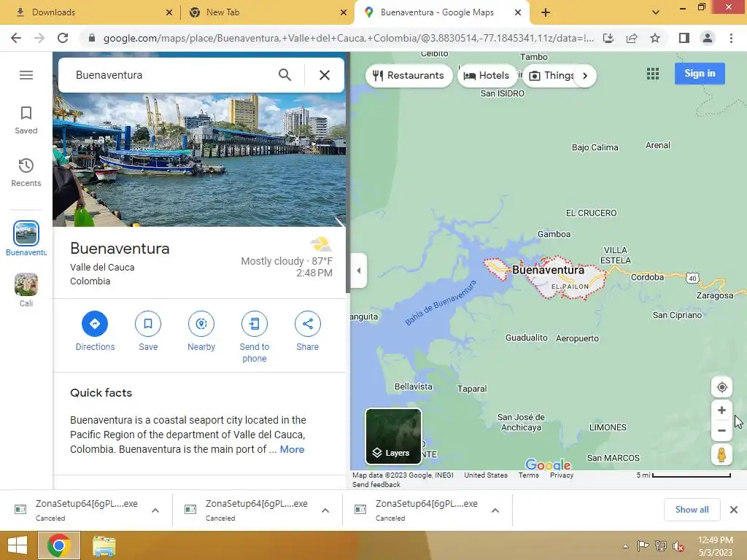Open the Windows Start button
Screen dimensions: 747x560
point(18,545)
